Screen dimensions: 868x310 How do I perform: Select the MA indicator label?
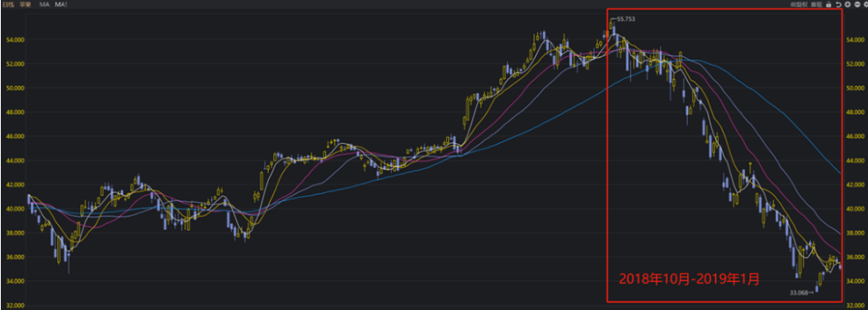pos(45,4)
